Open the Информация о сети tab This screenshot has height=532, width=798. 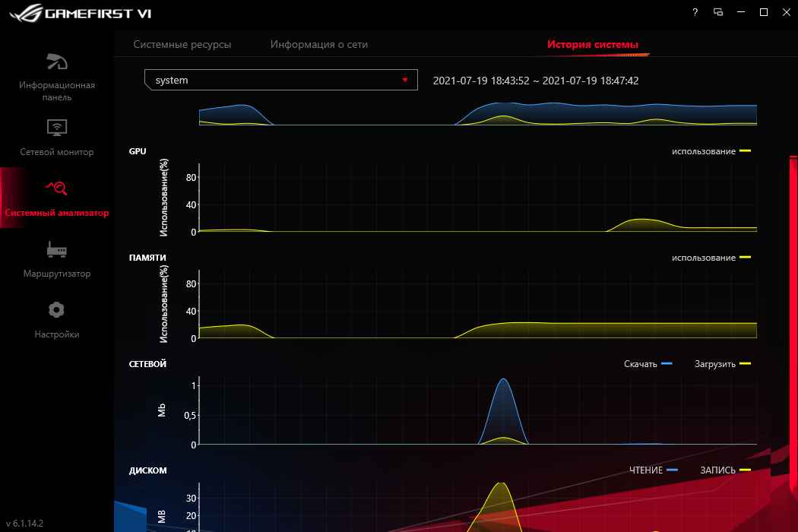tap(317, 44)
